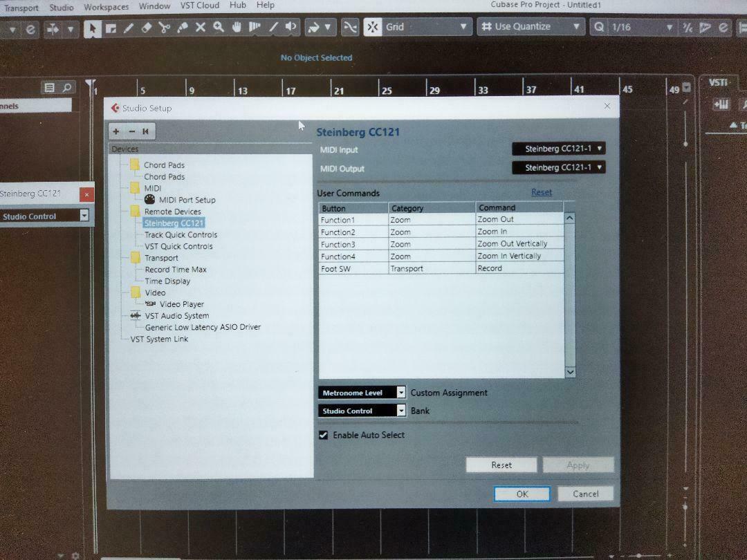Select Steinberg CC121 in the Devices tree
Viewport: 747px width, 560px height.
click(x=174, y=223)
